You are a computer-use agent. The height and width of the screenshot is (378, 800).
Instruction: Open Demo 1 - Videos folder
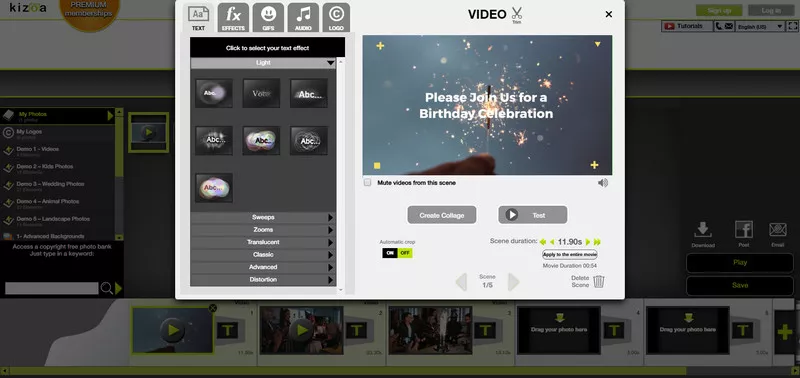click(x=57, y=151)
